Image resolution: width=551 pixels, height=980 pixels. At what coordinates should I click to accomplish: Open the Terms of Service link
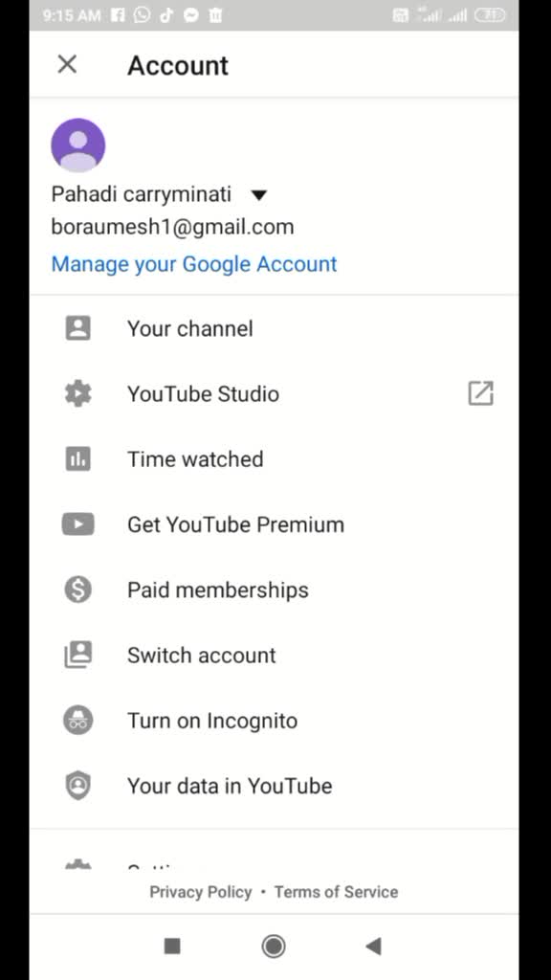tap(336, 892)
